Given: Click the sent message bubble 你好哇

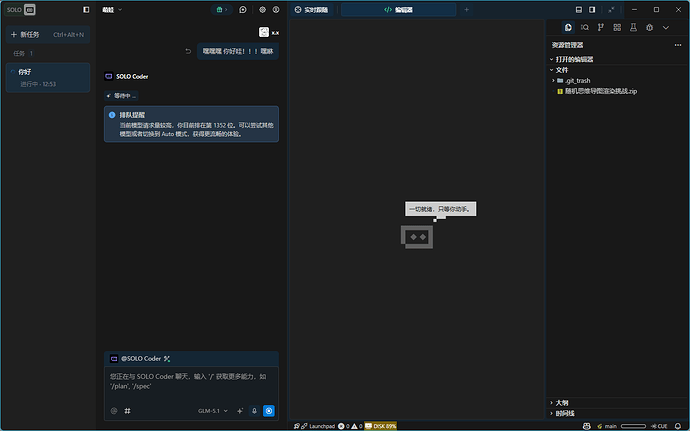Looking at the screenshot, I should [238, 51].
